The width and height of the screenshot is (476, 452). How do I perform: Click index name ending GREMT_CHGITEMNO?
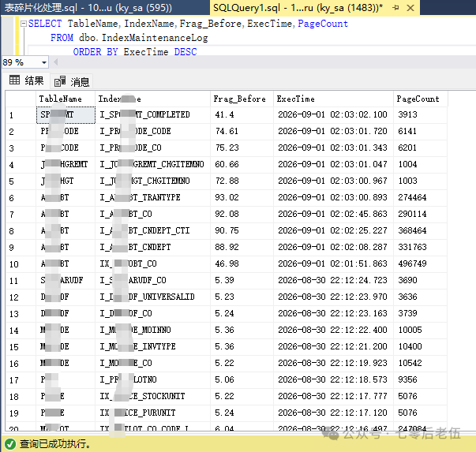(152, 164)
